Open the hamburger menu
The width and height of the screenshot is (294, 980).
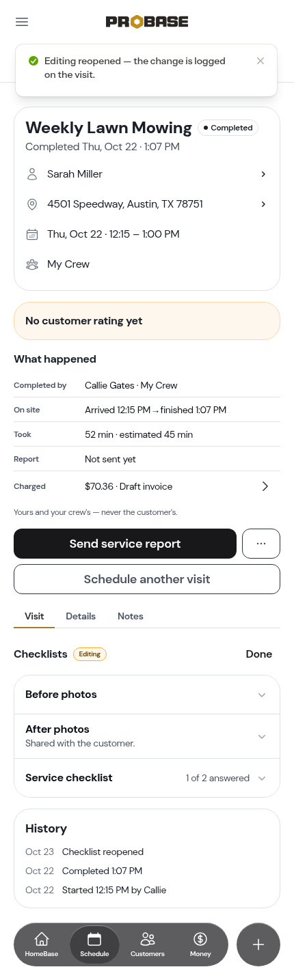[22, 22]
